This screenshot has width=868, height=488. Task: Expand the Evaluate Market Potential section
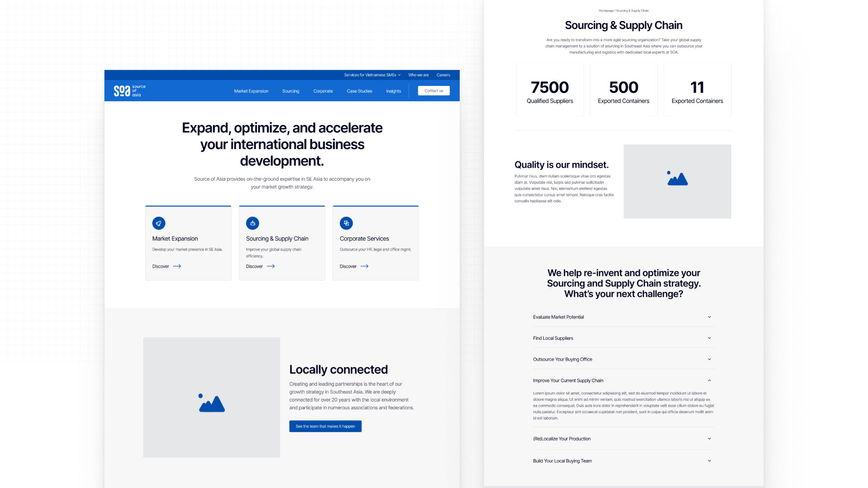point(623,316)
